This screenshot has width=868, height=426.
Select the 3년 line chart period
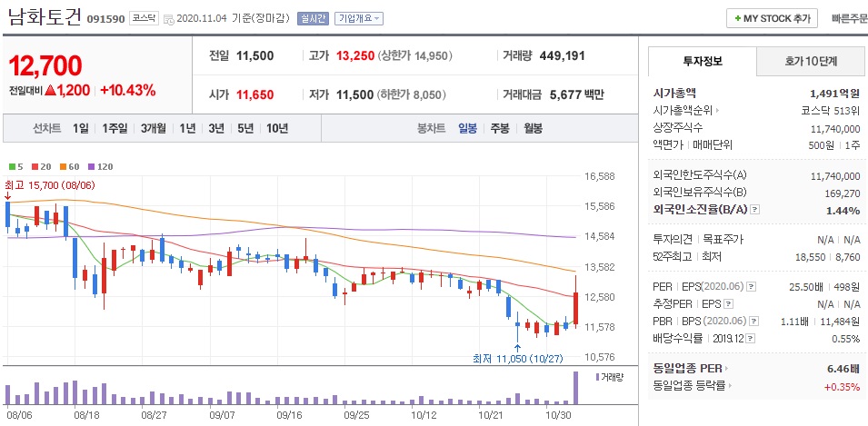click(216, 129)
